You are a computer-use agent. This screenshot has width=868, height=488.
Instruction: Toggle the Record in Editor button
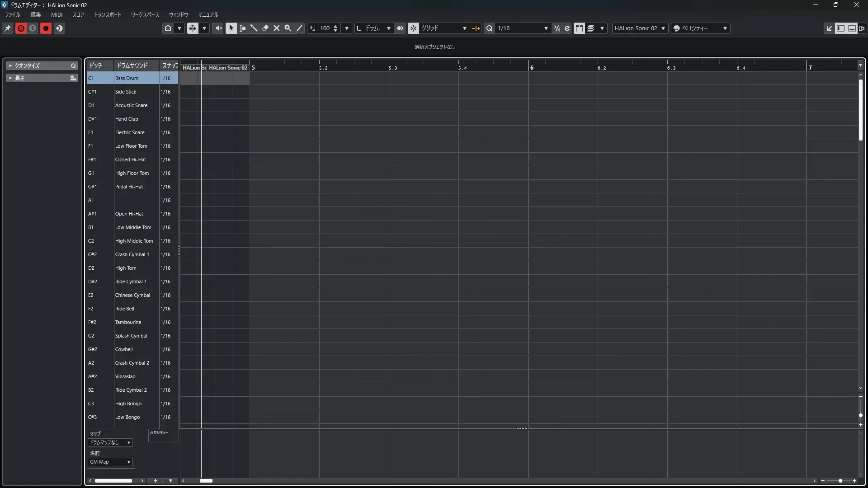(x=46, y=28)
